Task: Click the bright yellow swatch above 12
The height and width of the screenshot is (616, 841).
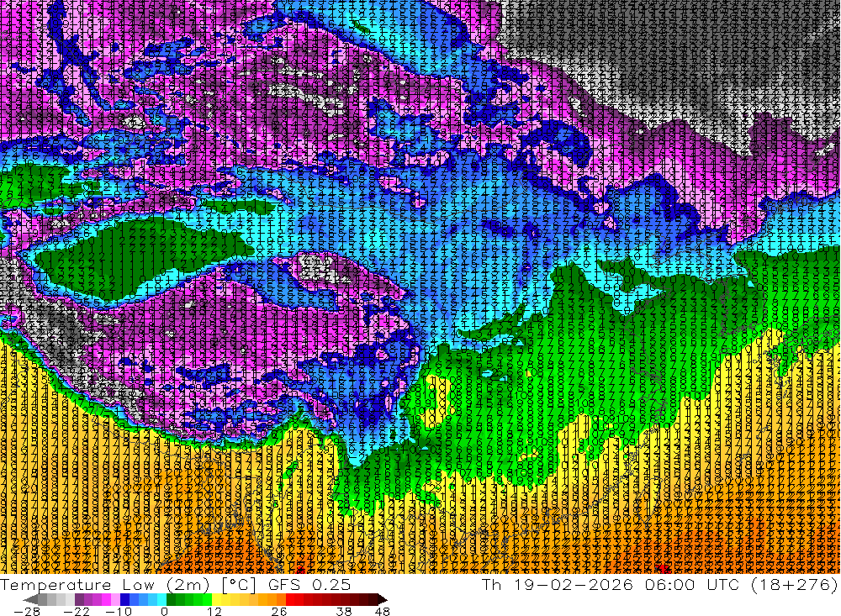Action: [216, 599]
